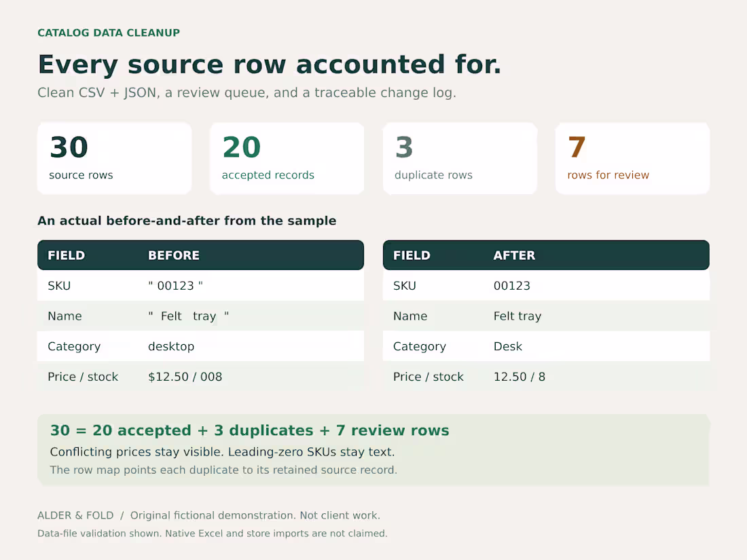Viewport: 747px width, 560px height.
Task: Click the AFTER column header
Action: 514,255
